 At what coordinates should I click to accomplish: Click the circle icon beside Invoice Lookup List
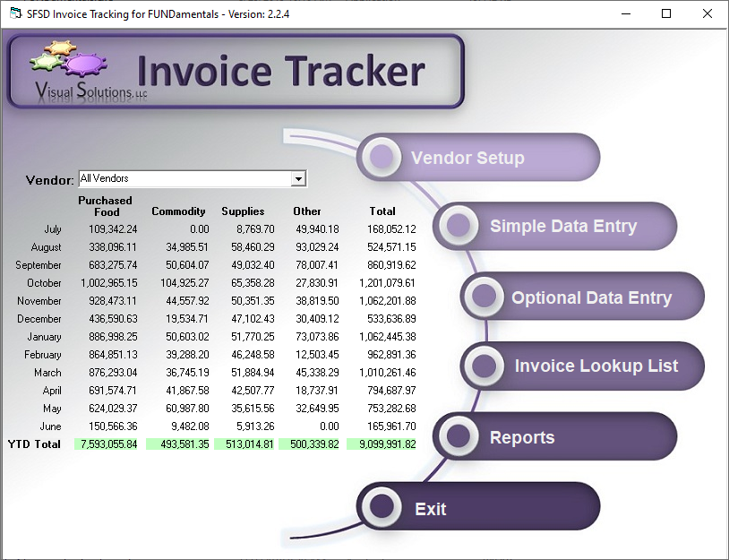coord(485,366)
